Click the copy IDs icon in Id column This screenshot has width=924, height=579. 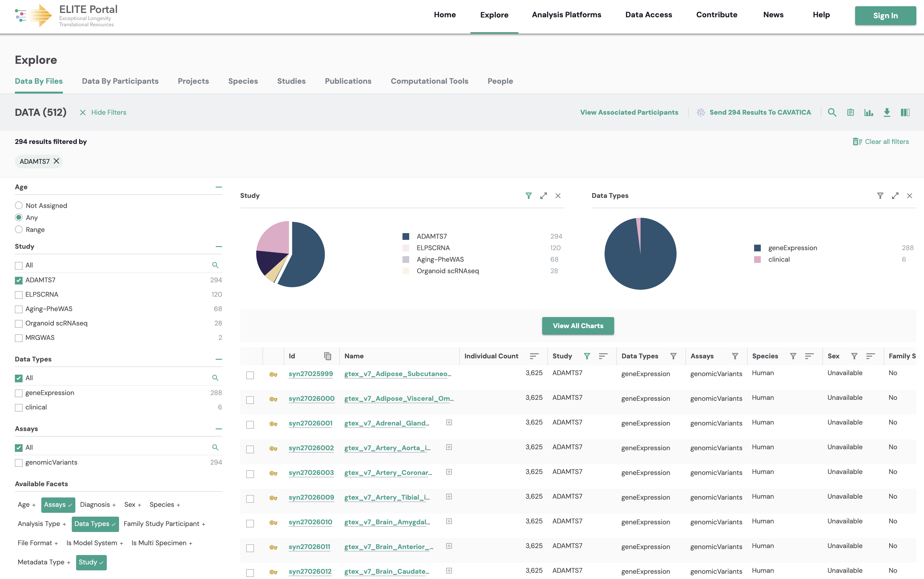point(328,356)
